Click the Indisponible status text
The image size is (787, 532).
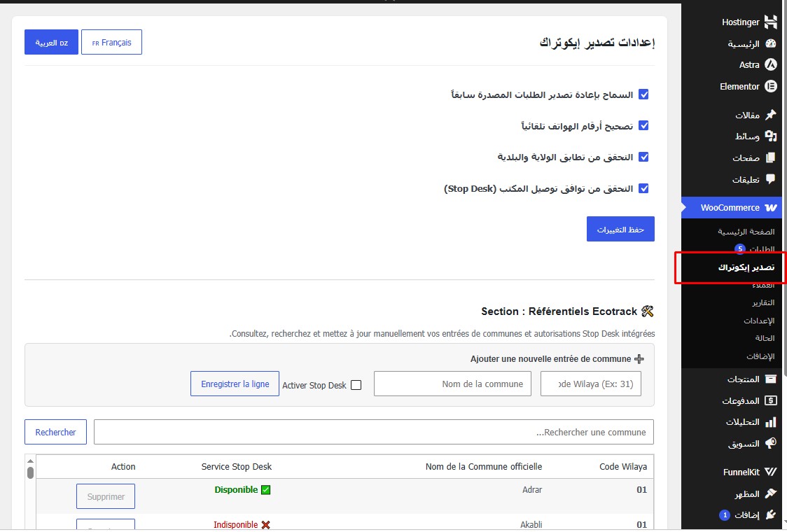[235, 524]
